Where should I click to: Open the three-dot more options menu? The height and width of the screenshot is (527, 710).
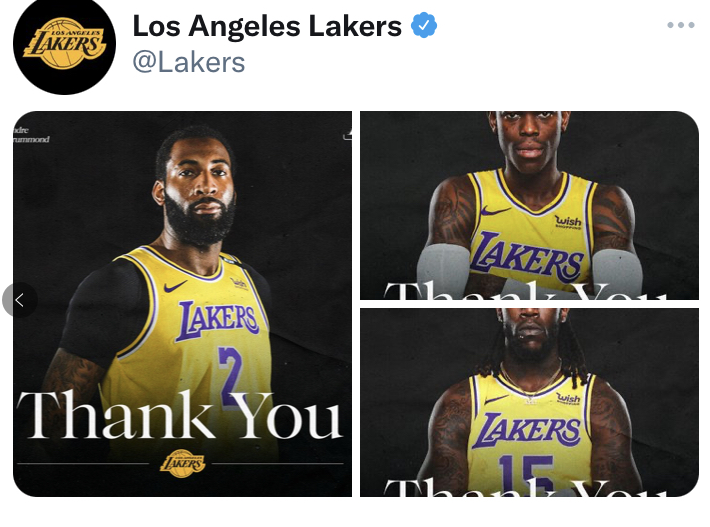[681, 25]
